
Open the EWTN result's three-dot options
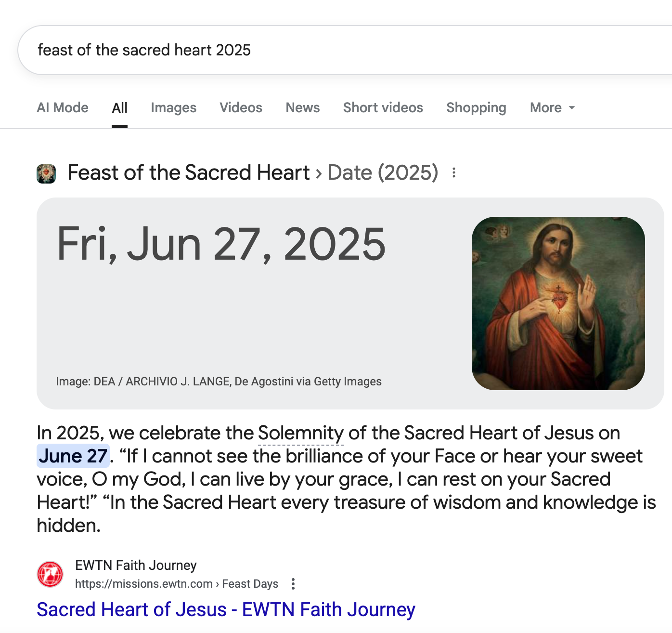(x=293, y=584)
